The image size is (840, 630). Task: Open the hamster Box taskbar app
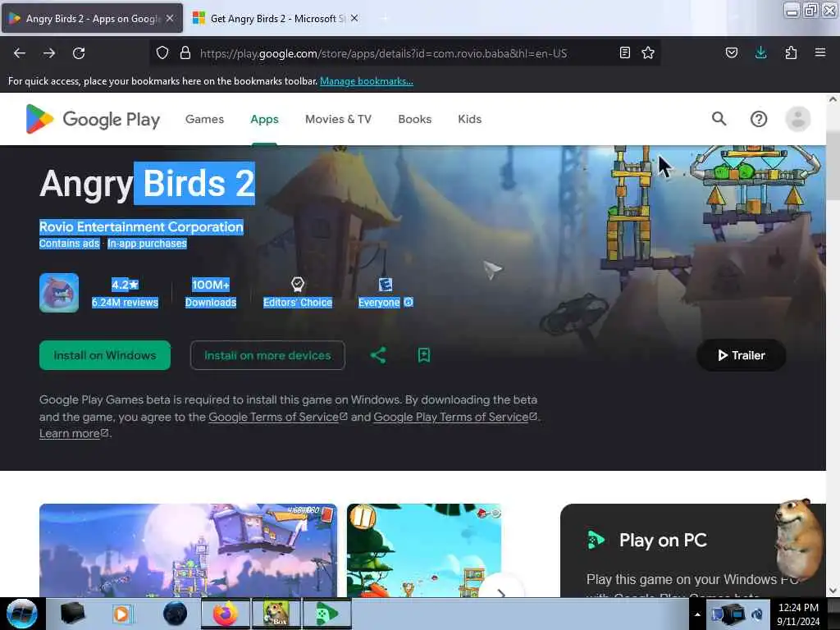[x=276, y=614]
